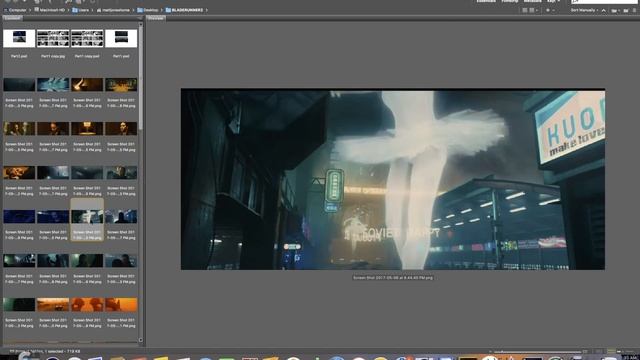Open the Desktop folder in the path bar
Viewport: 640px width, 360px height.
[148, 10]
